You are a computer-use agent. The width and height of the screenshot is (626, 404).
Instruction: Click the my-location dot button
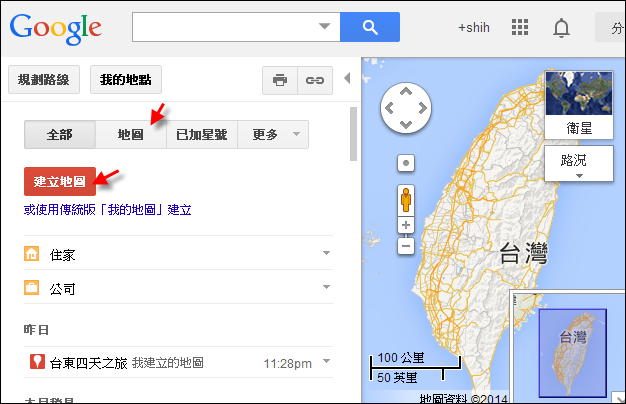click(406, 163)
